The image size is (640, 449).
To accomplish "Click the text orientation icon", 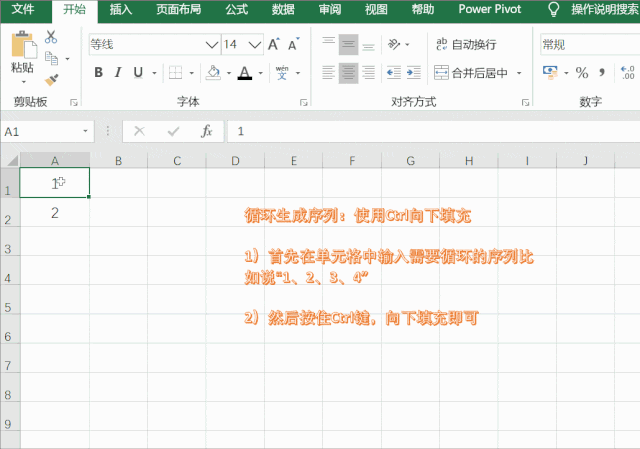I will [394, 44].
